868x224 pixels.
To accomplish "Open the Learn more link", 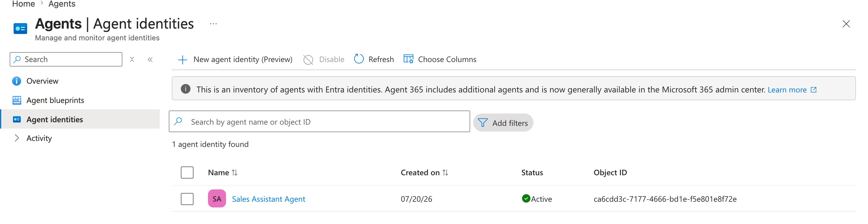I will 787,90.
